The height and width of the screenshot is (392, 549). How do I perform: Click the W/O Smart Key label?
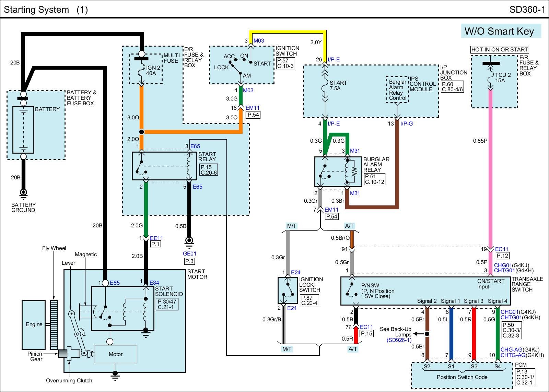coord(499,31)
